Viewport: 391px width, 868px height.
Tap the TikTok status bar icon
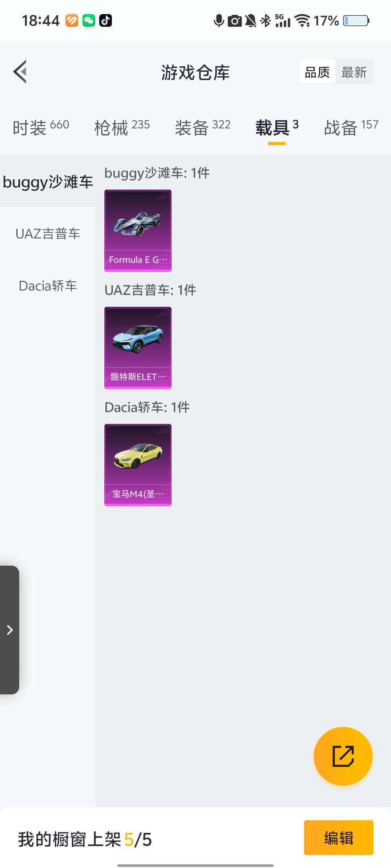(x=106, y=21)
